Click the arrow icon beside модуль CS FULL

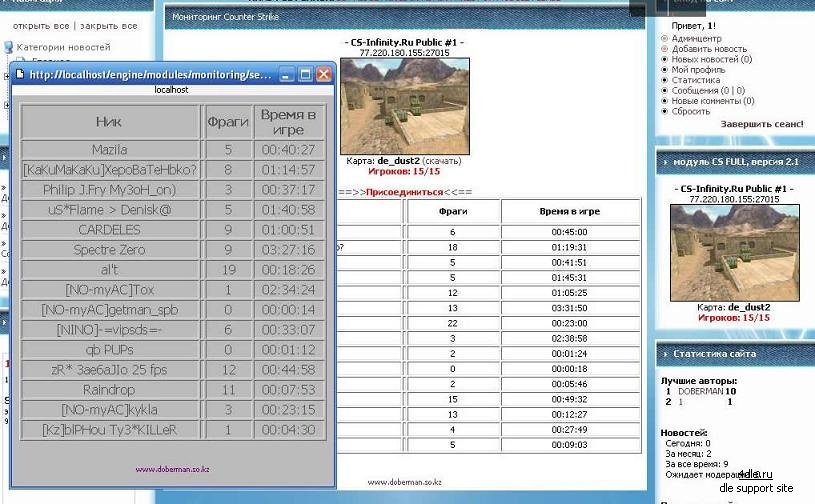tap(665, 162)
